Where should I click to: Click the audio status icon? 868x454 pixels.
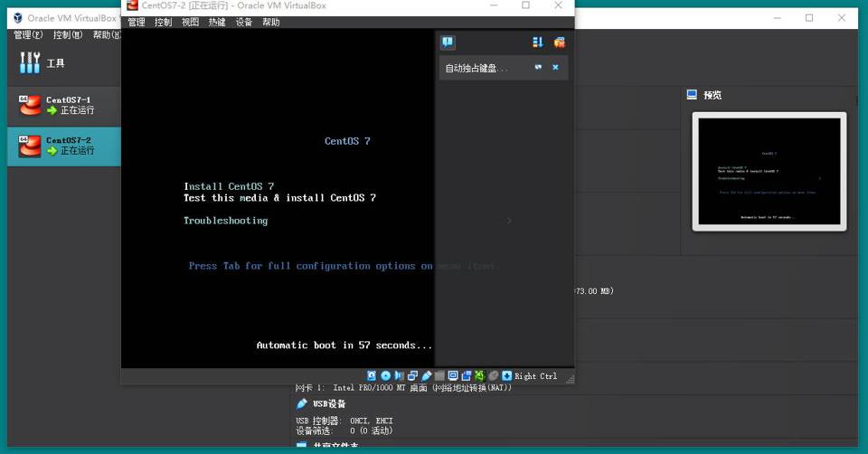[399, 375]
